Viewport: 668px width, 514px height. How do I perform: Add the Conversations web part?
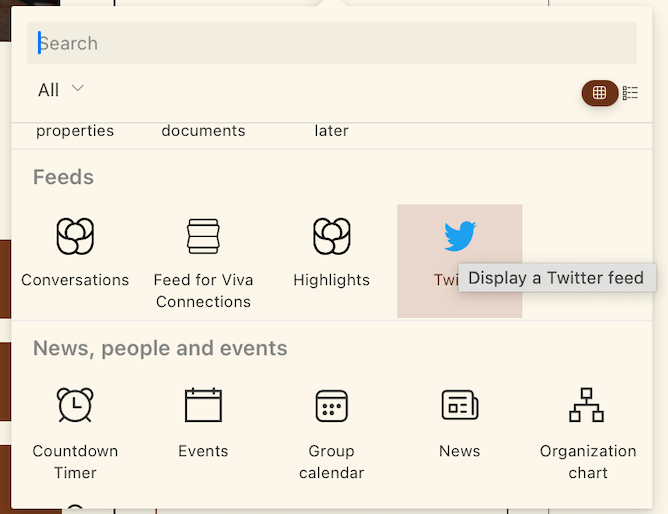pos(75,261)
